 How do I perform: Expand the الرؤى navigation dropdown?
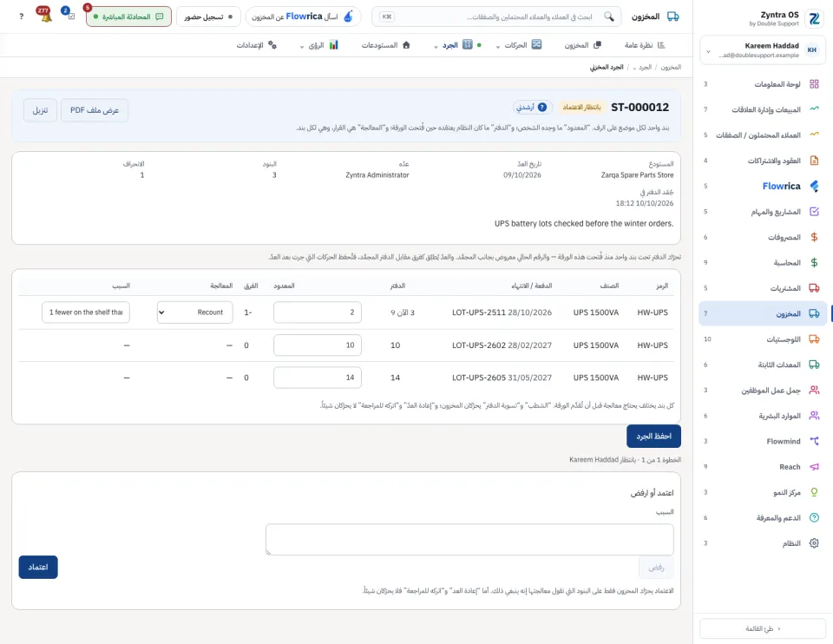302,46
